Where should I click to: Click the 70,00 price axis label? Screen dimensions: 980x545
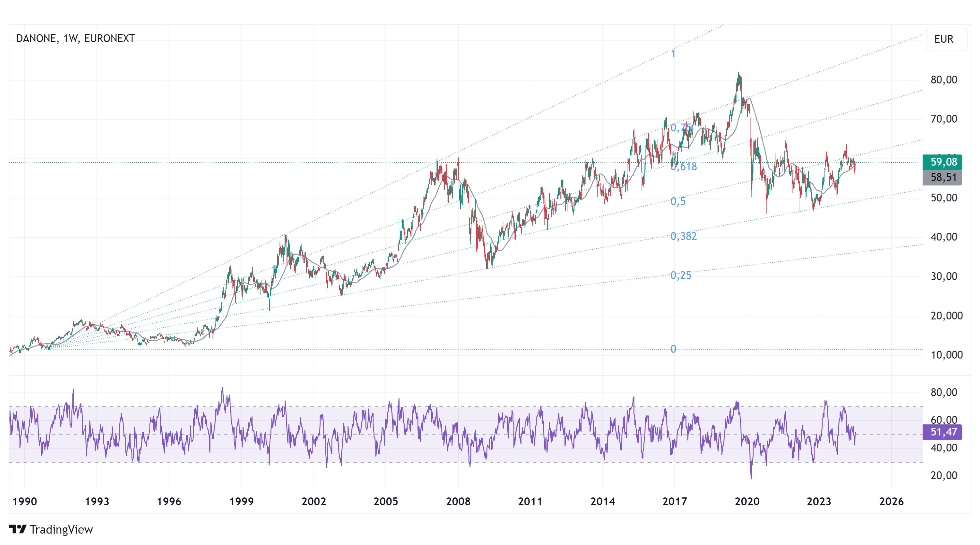tap(944, 119)
